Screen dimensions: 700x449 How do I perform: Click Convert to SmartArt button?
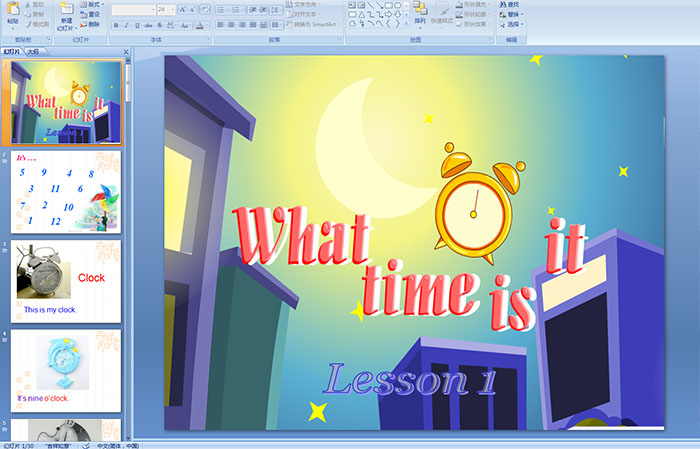tap(313, 24)
